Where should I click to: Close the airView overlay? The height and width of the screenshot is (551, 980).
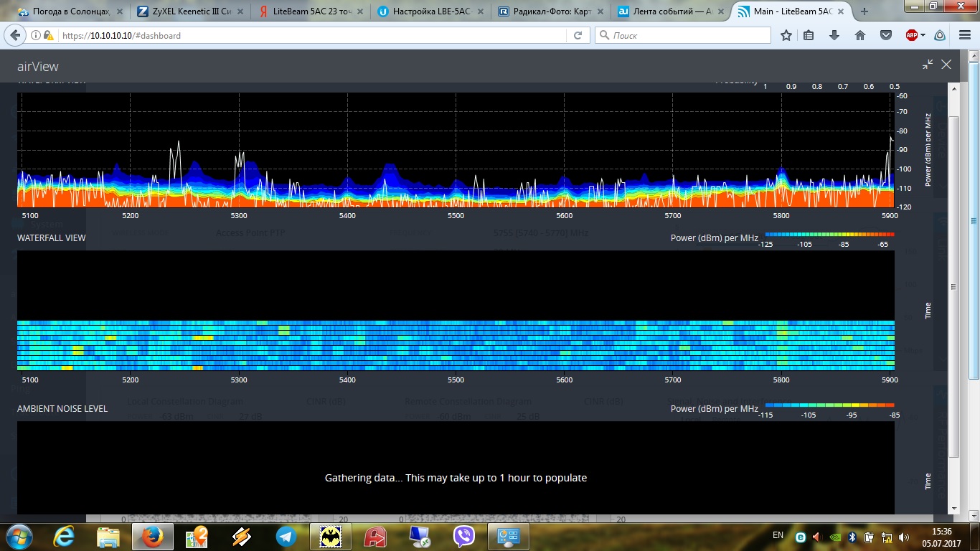tap(946, 65)
